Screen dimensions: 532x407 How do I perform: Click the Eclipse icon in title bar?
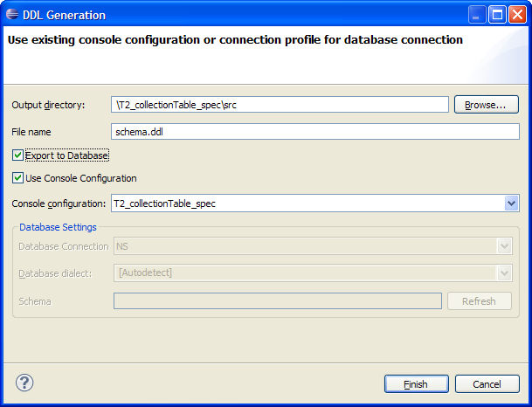[12, 14]
